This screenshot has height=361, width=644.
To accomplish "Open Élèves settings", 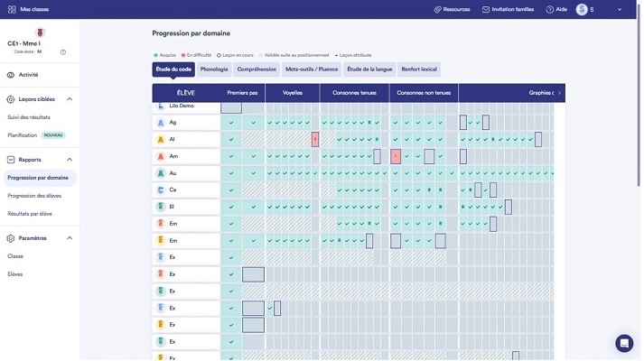I will coord(15,274).
